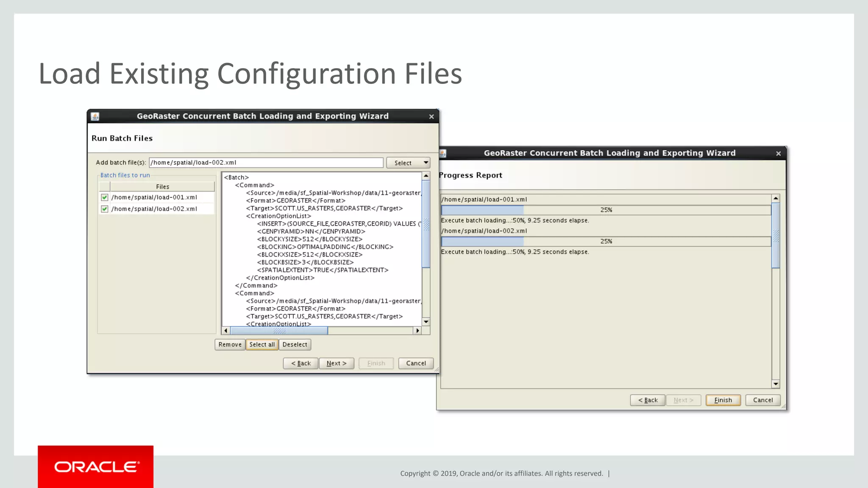Click the BLOCKXSIZE 512 XML line
The image size is (868, 488).
[x=310, y=255]
